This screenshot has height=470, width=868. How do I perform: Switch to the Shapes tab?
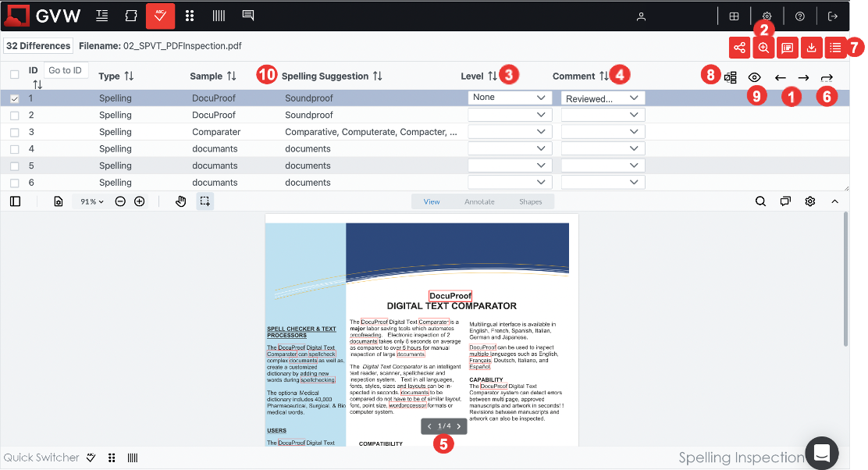pos(530,201)
